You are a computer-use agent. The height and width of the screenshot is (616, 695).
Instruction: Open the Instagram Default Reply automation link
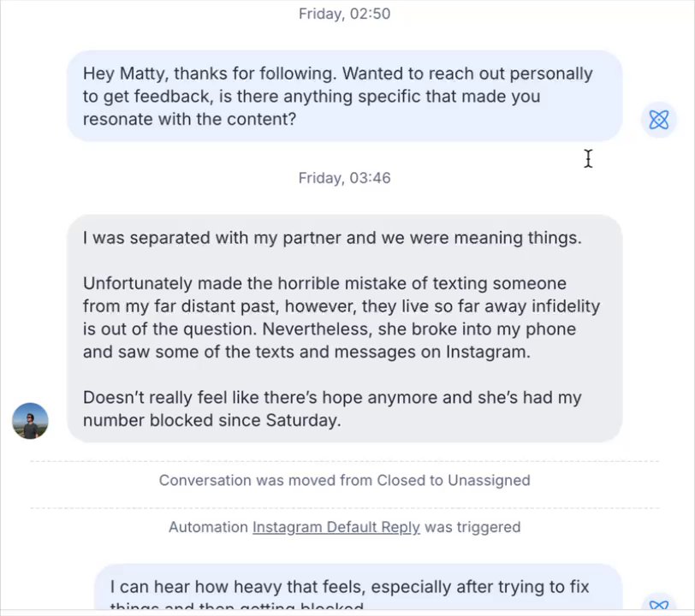[x=336, y=527]
